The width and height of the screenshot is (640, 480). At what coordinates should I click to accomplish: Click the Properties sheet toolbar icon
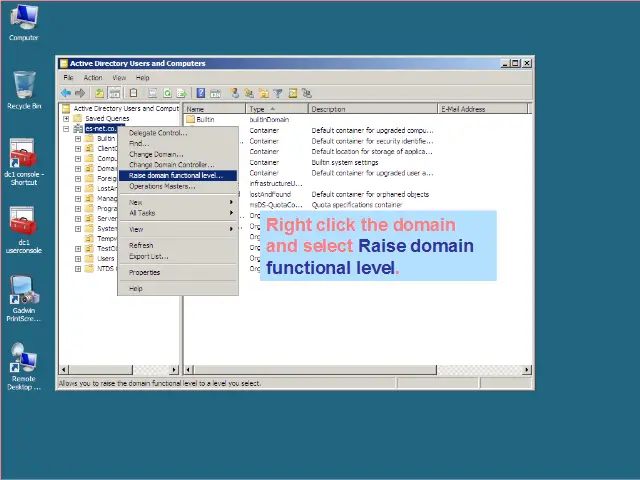pos(153,93)
